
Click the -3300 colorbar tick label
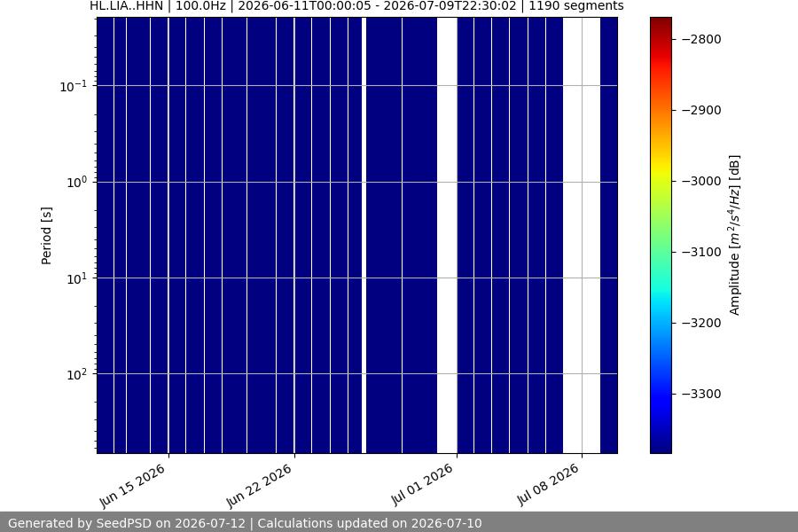pos(701,394)
